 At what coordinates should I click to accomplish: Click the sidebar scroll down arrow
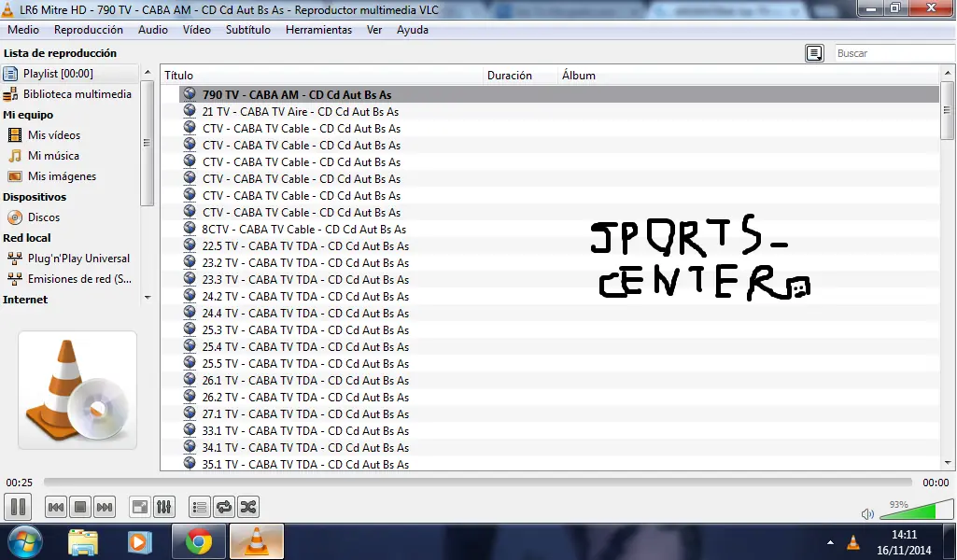(x=148, y=298)
